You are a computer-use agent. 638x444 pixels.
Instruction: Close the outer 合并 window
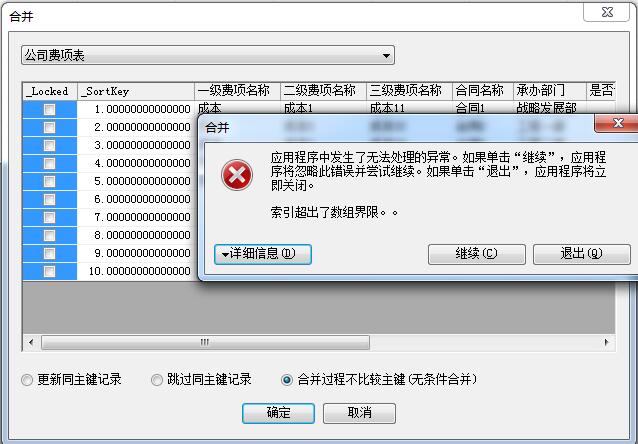pos(607,12)
